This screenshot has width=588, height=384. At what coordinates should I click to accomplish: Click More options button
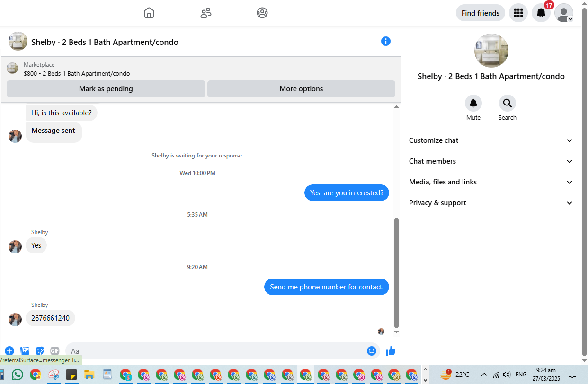tap(301, 89)
